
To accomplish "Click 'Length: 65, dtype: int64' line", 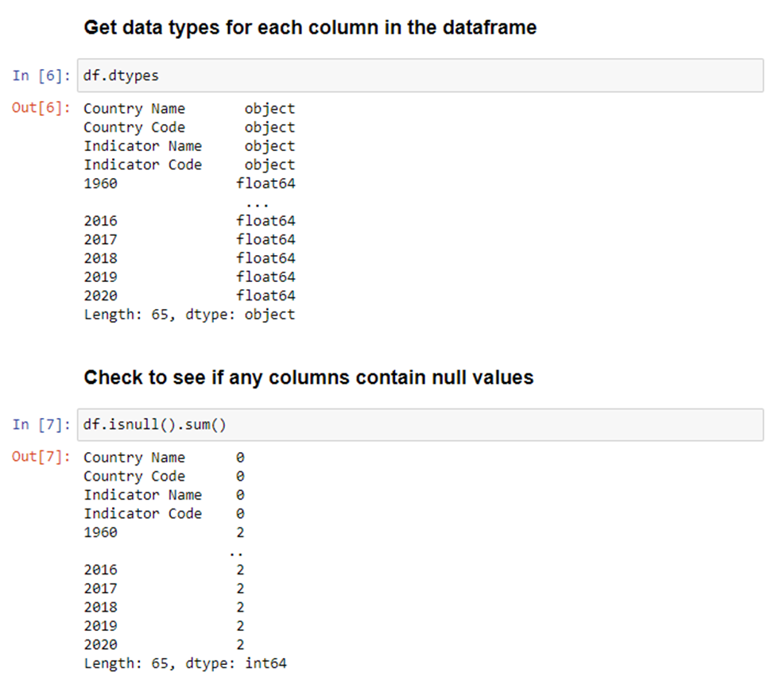I will (185, 663).
